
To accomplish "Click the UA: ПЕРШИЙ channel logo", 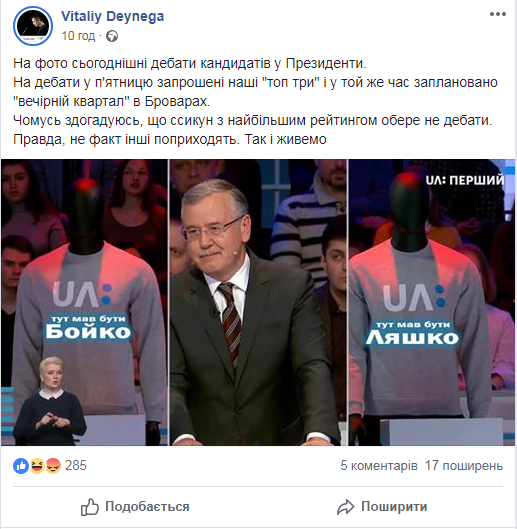I will pos(465,180).
